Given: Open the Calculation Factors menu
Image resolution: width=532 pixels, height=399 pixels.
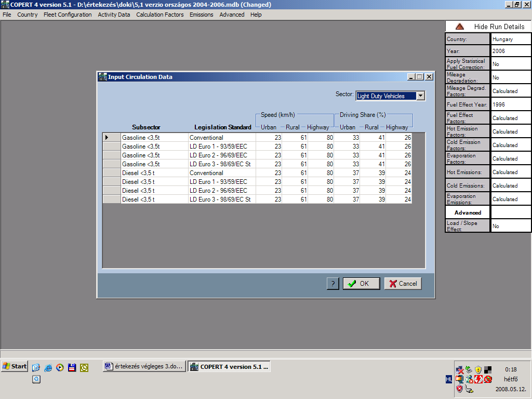Looking at the screenshot, I should coord(160,15).
